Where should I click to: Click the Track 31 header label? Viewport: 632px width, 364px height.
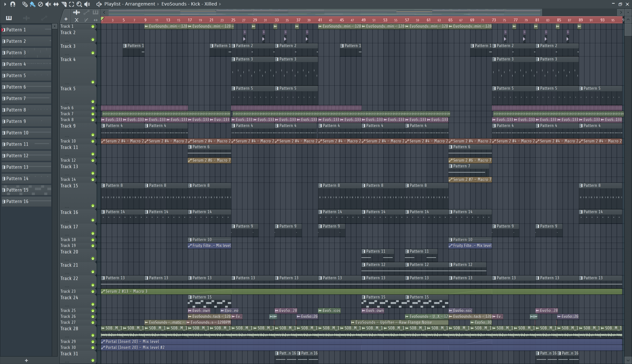tap(69, 354)
